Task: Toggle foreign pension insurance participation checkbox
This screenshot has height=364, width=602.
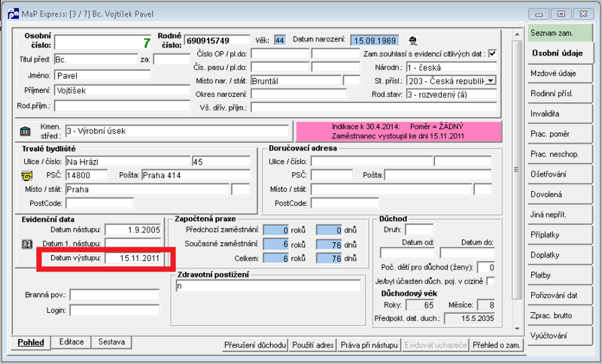Action: (x=491, y=281)
